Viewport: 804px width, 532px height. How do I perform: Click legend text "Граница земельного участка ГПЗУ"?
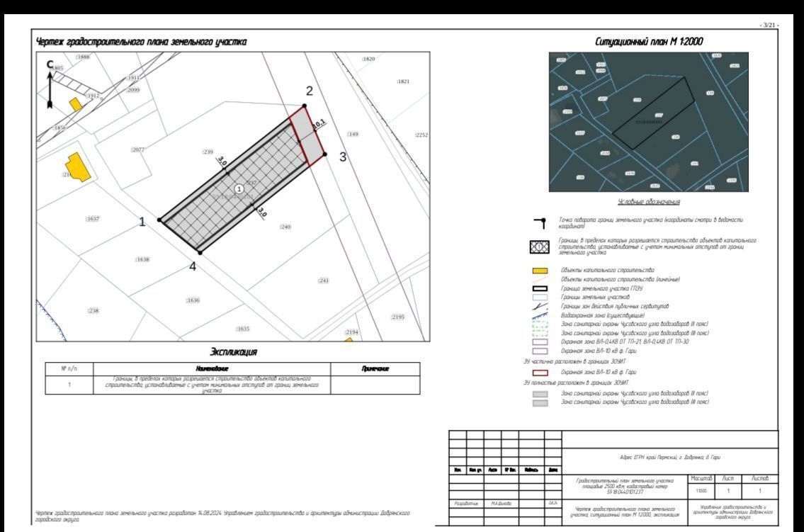[601, 288]
